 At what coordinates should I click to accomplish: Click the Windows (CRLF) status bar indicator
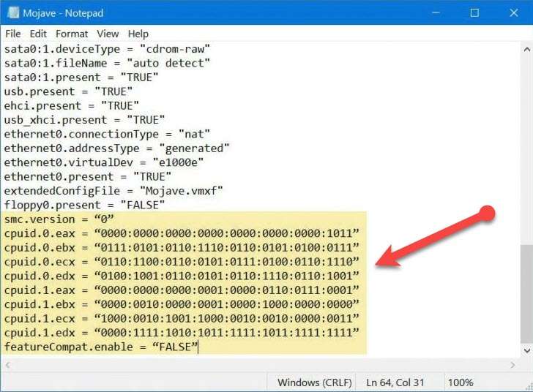pyautogui.click(x=315, y=382)
